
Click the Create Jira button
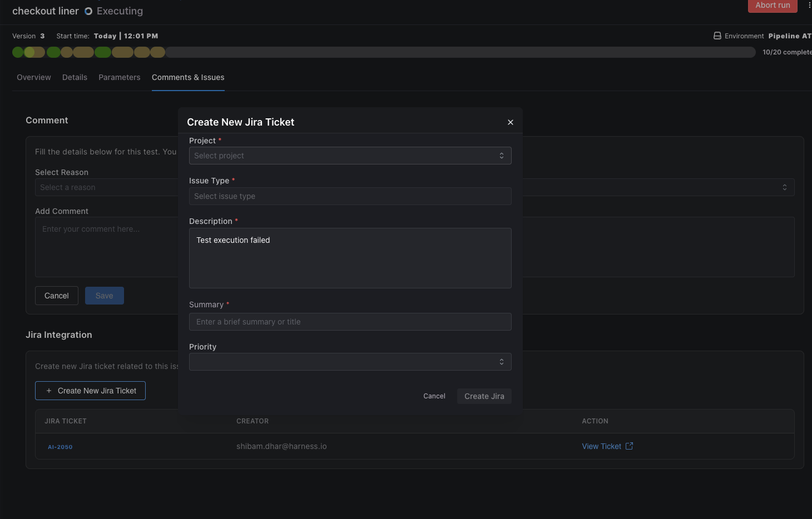[484, 396]
